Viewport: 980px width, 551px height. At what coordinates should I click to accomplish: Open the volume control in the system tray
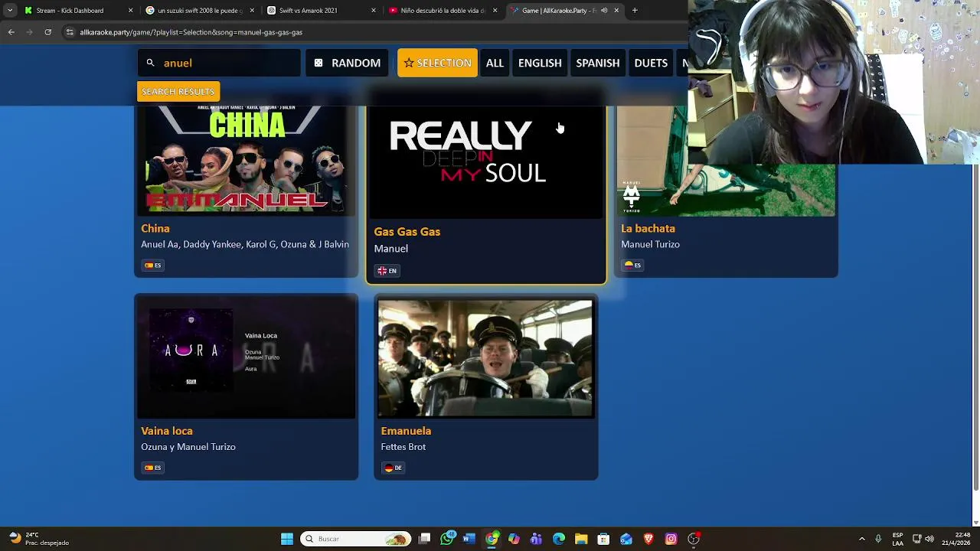pos(929,539)
